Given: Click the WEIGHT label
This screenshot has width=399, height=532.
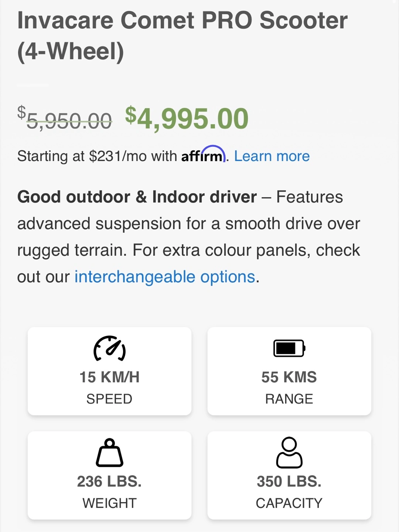Looking at the screenshot, I should (109, 503).
